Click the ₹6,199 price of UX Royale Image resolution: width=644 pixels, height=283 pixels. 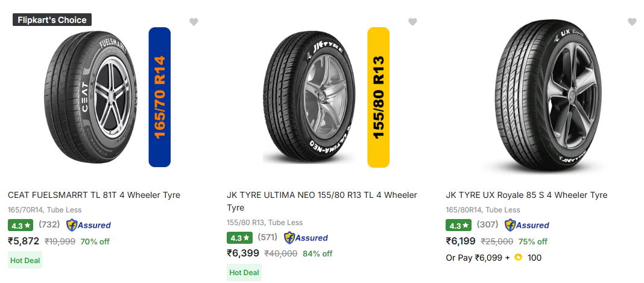tap(461, 241)
